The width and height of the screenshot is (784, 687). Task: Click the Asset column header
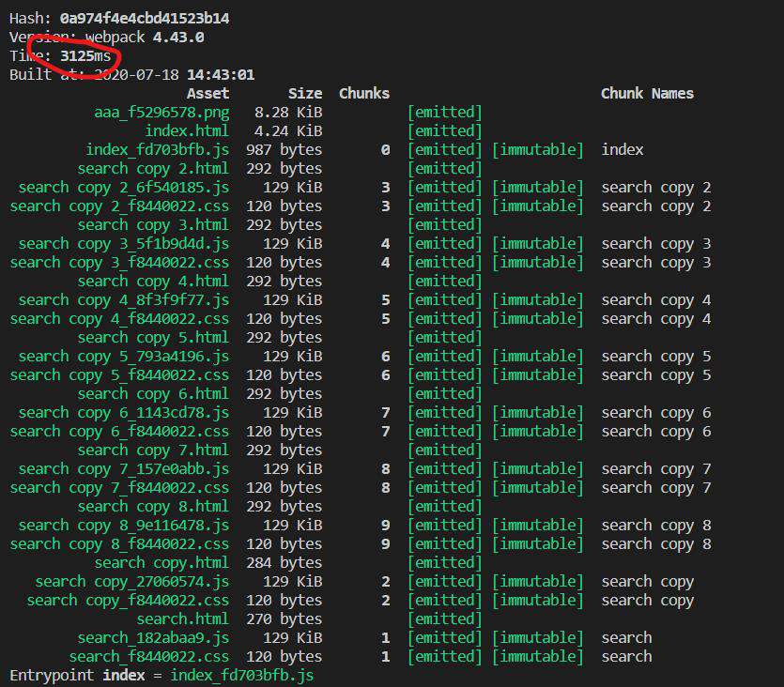pyautogui.click(x=208, y=94)
